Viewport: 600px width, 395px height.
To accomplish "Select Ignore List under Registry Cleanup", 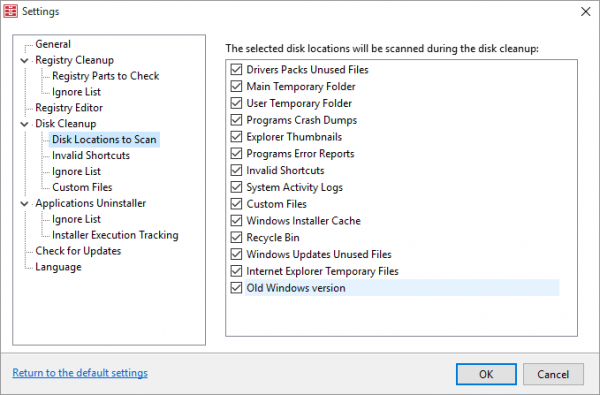I will (x=76, y=92).
